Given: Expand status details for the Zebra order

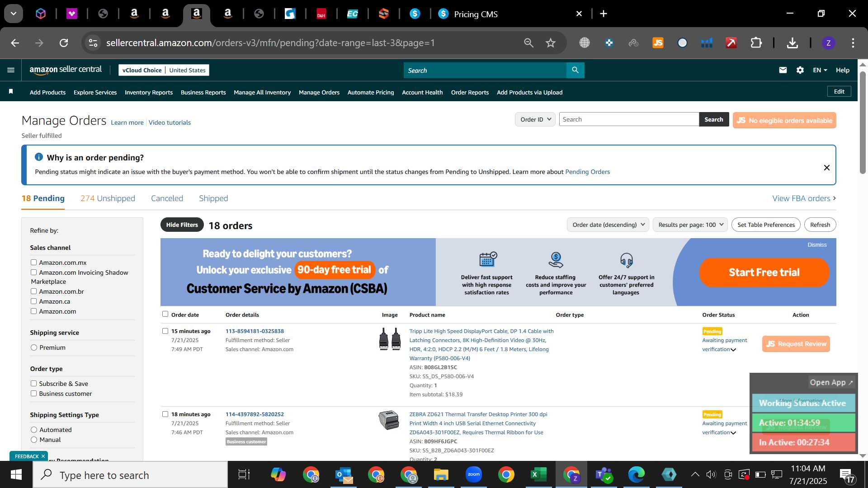Looking at the screenshot, I should 733,433.
